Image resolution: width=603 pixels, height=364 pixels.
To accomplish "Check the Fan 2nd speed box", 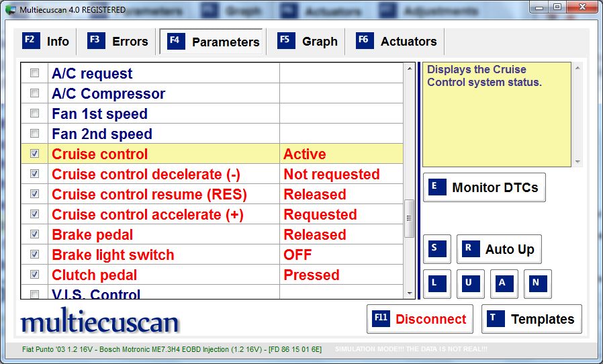I will click(35, 133).
